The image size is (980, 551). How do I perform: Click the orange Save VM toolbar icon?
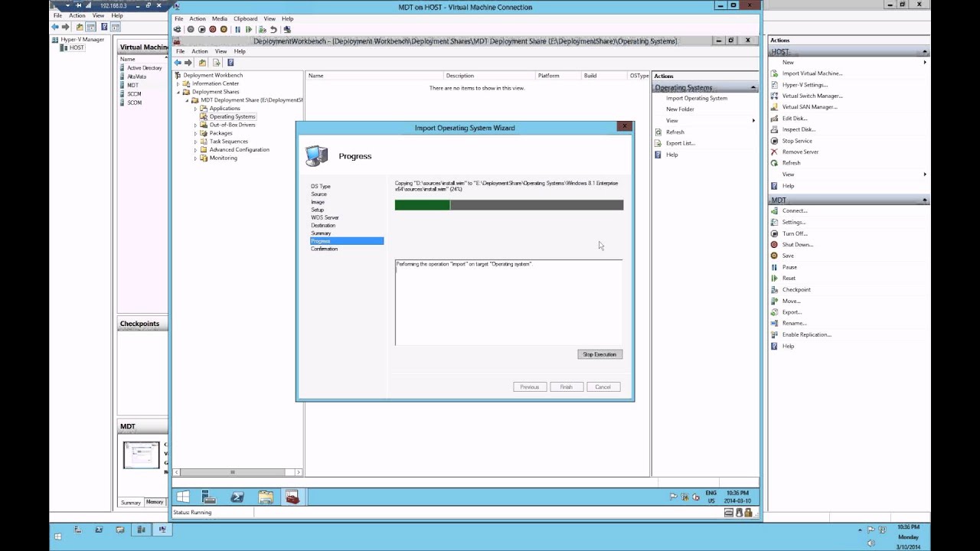pos(224,29)
